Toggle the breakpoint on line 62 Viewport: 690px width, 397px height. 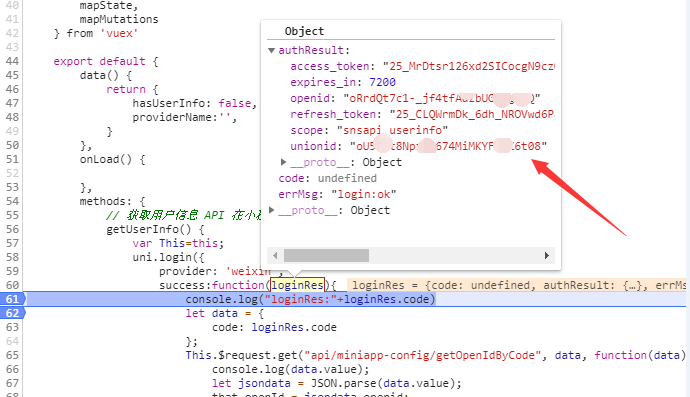13,313
